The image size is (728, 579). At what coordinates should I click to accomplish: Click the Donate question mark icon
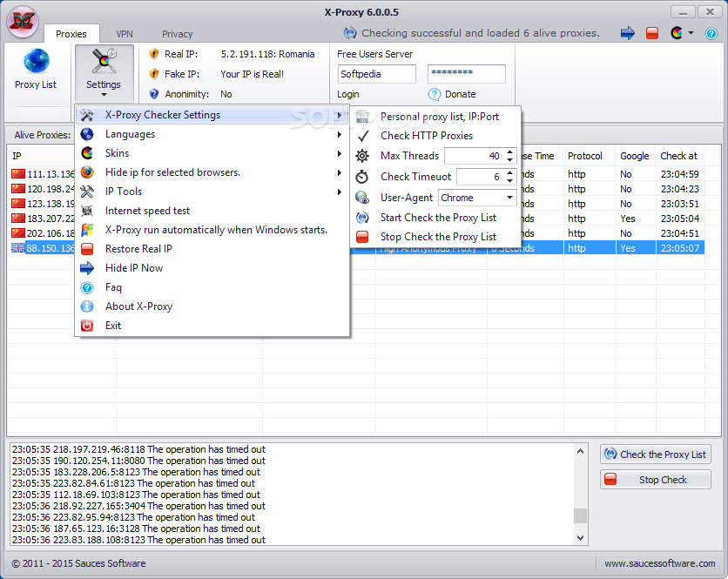(x=435, y=94)
